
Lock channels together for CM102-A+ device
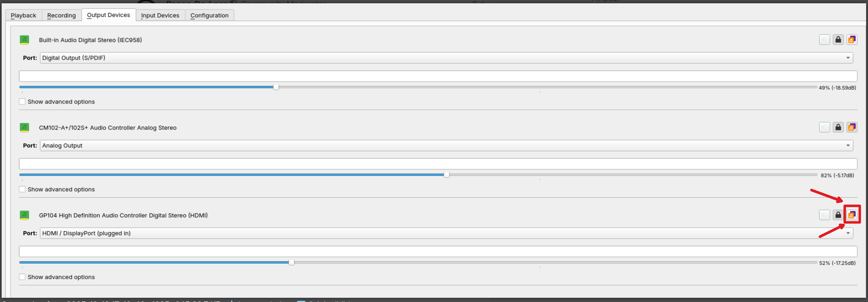(838, 127)
